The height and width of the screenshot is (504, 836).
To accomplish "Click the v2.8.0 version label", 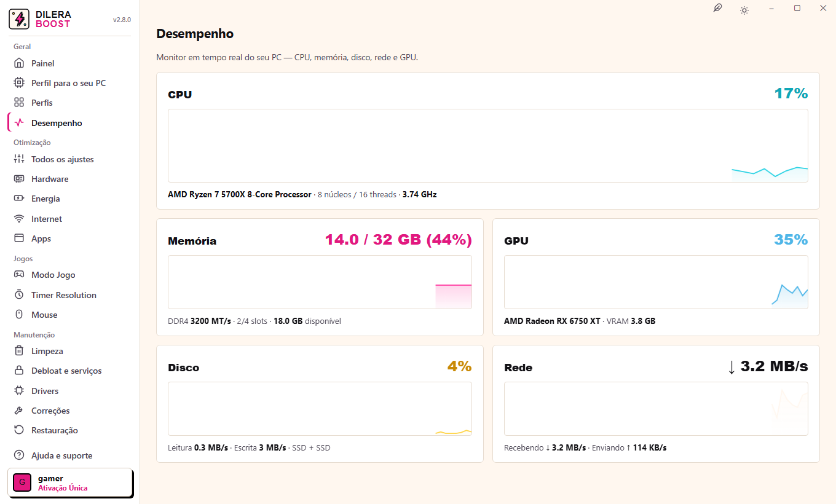I will point(122,20).
